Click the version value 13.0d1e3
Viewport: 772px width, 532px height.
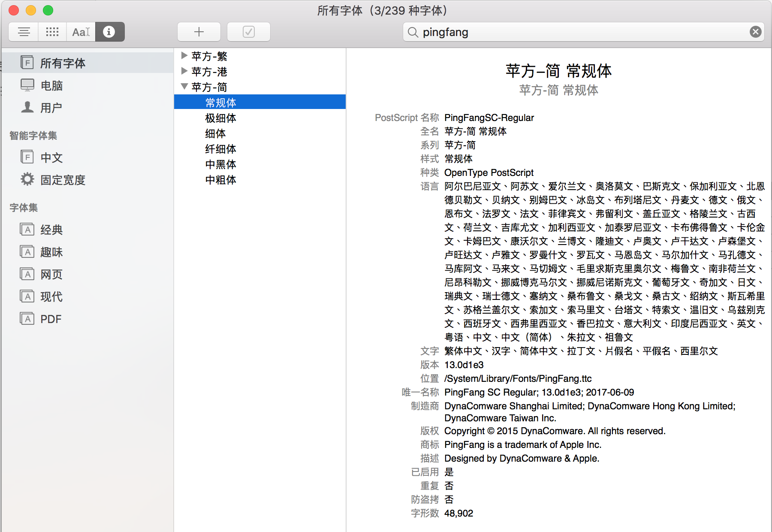tap(464, 365)
